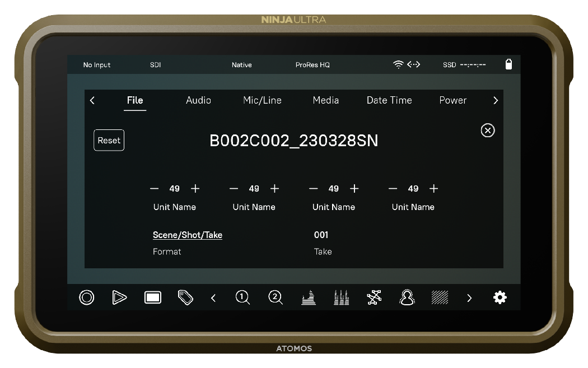Enable 2x zoom magnifier
Screen dimensions: 588x368
point(276,298)
